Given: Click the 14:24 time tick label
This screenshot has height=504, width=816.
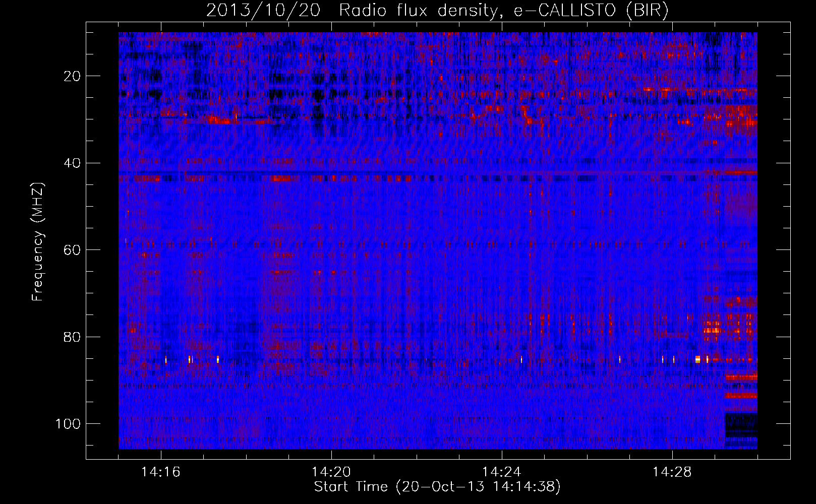Looking at the screenshot, I should tap(502, 472).
